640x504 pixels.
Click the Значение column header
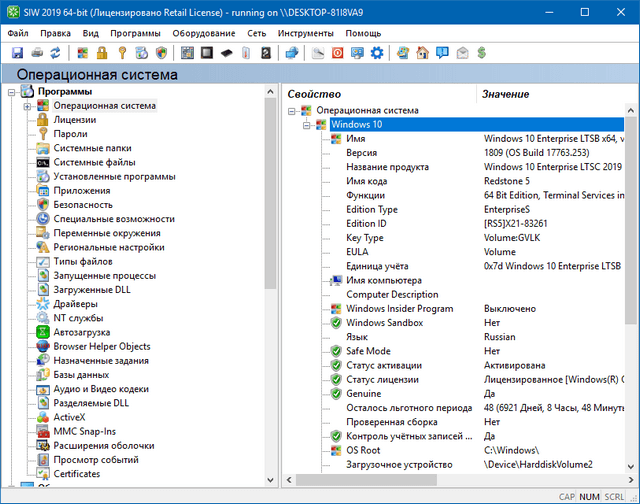pos(505,93)
